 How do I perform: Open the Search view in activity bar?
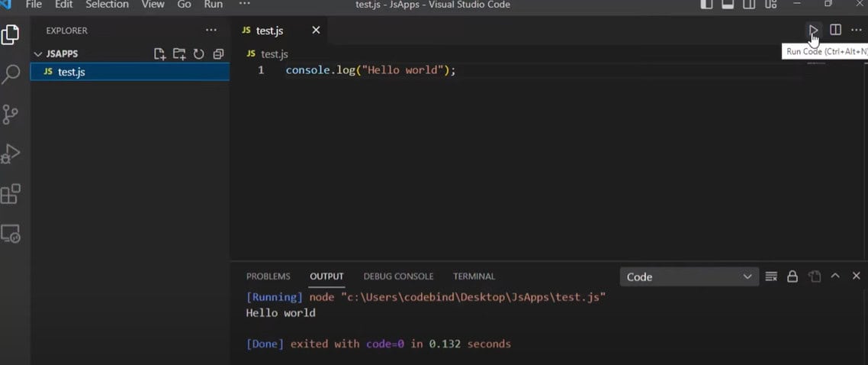click(x=11, y=74)
